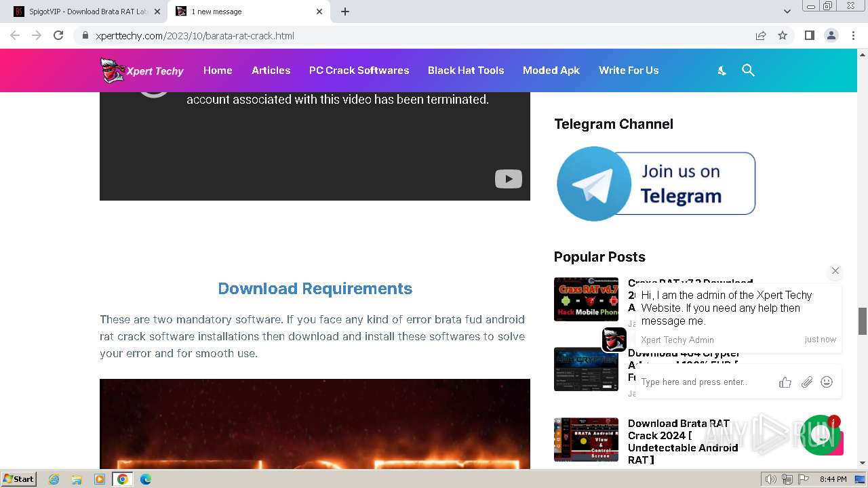Click the thumbs up icon in chat
868x488 pixels.
(785, 382)
